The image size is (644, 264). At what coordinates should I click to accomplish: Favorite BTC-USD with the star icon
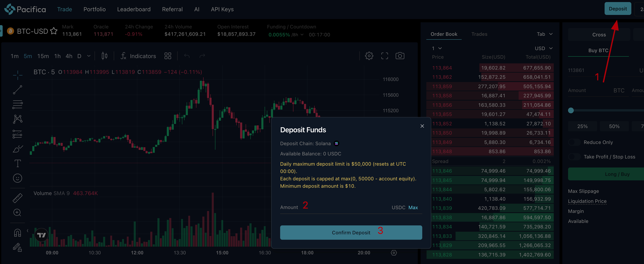(x=53, y=31)
